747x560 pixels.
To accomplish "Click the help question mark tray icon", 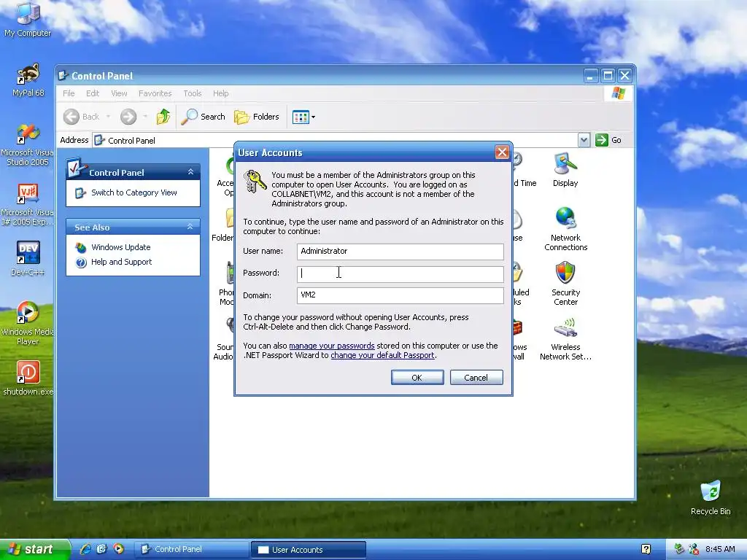I will pyautogui.click(x=646, y=550).
